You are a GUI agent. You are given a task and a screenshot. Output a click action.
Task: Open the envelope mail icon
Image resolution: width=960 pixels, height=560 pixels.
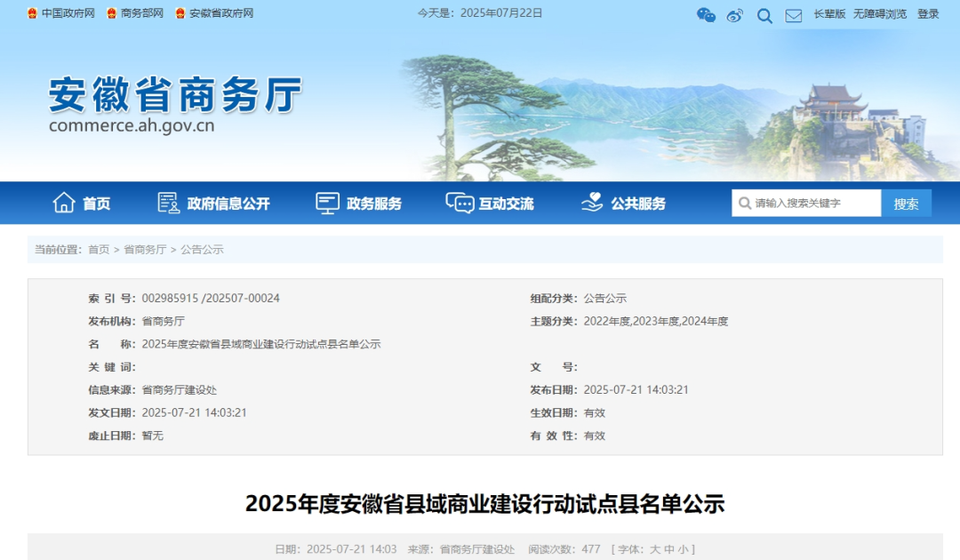794,15
